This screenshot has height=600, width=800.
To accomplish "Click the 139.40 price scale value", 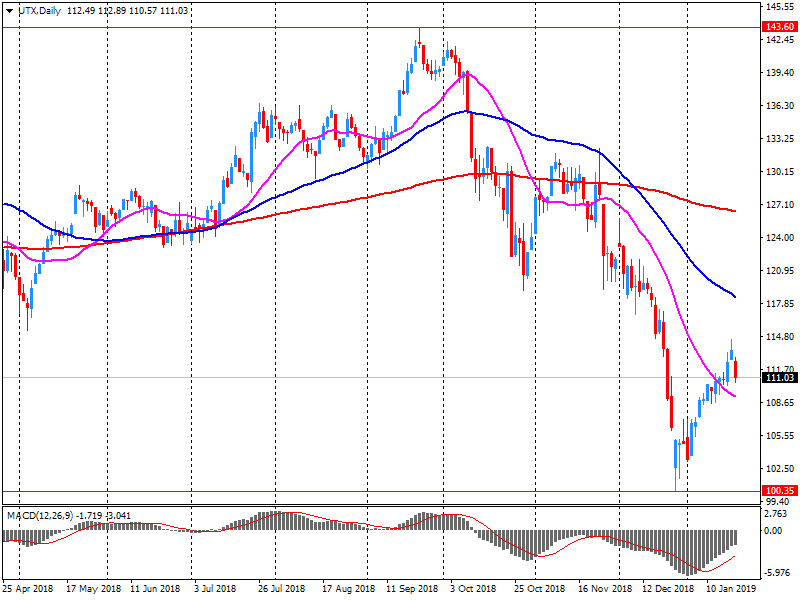I will pos(781,73).
